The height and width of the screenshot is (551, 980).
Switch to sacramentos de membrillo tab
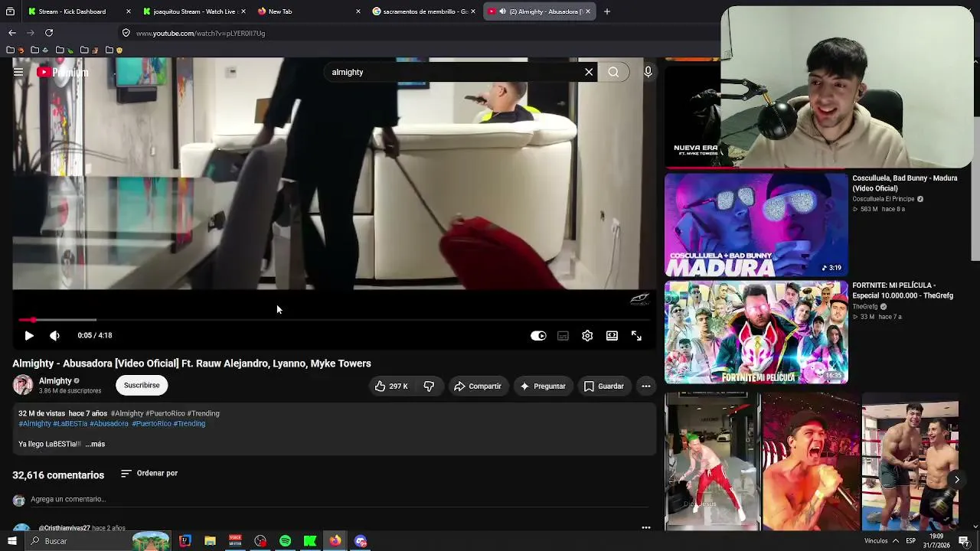click(x=423, y=11)
